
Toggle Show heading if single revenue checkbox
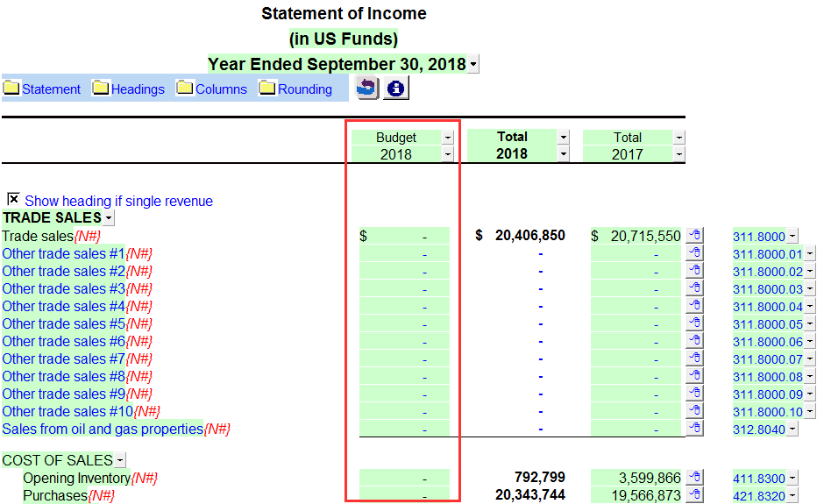coord(13,199)
